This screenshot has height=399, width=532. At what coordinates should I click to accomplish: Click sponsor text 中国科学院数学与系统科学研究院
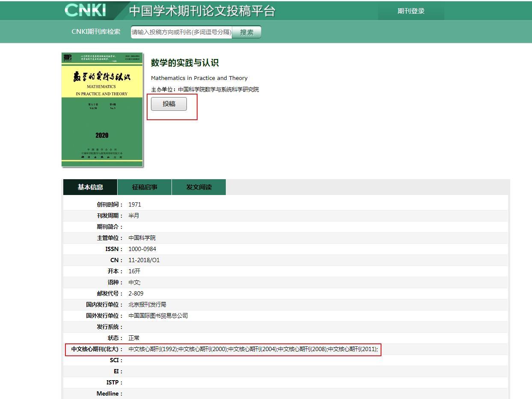(x=218, y=89)
